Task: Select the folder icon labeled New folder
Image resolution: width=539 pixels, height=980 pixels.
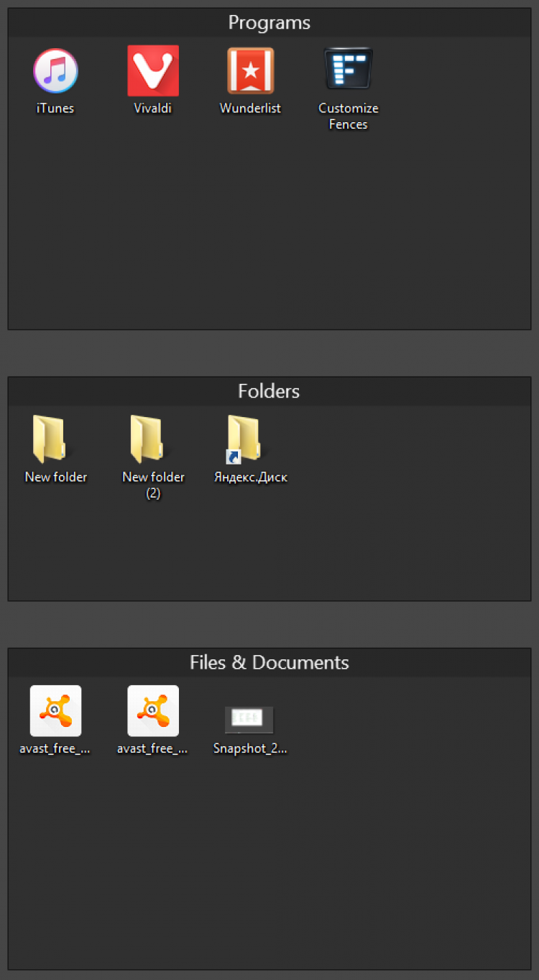Action: (x=50, y=439)
